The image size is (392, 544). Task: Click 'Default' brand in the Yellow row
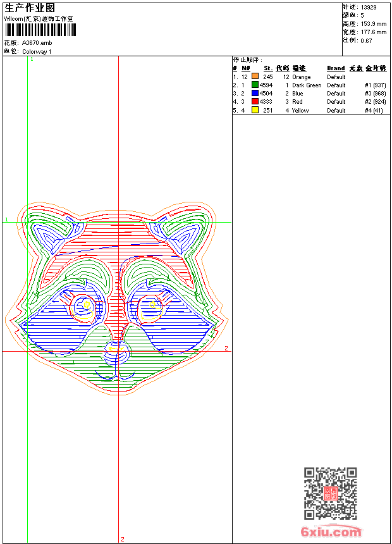coord(336,111)
